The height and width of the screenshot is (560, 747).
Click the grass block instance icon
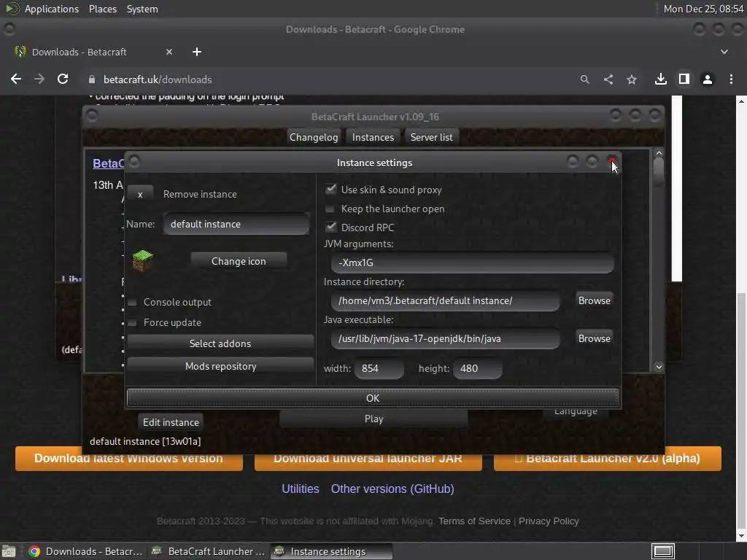click(x=142, y=260)
